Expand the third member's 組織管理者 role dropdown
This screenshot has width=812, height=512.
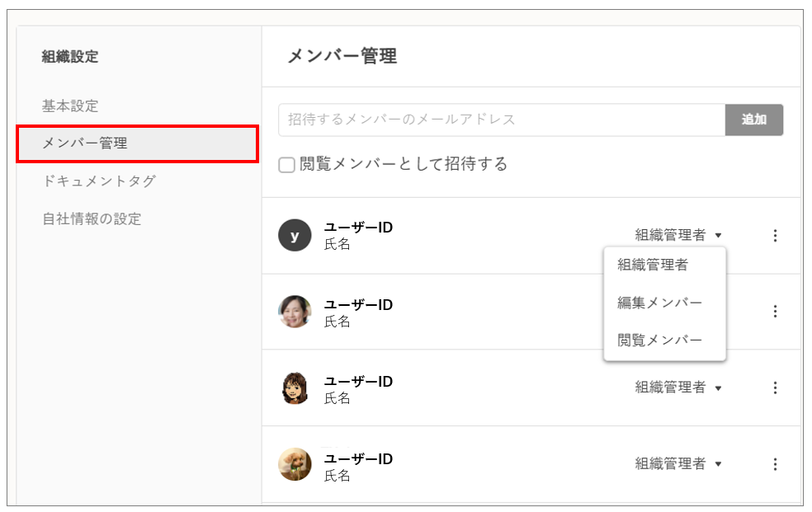[x=678, y=388]
